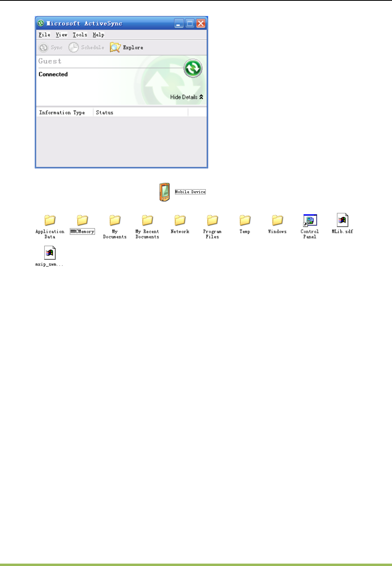Select the Windows folder icon
Image resolution: width=392 pixels, height=566 pixels.
pos(277,220)
